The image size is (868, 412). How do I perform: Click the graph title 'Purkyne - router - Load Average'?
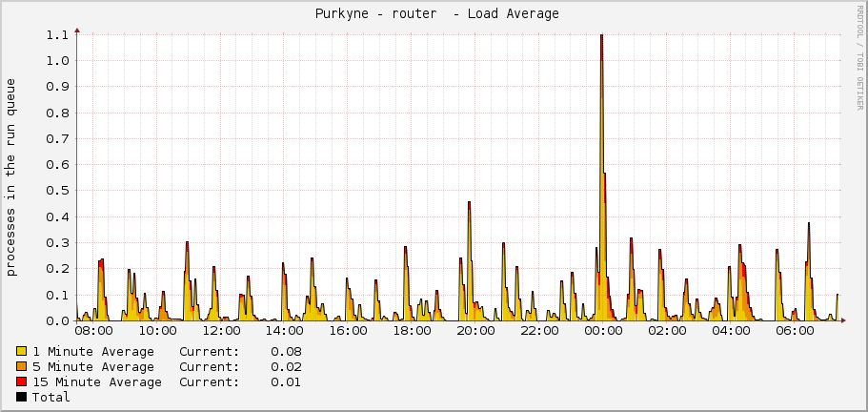(x=436, y=14)
